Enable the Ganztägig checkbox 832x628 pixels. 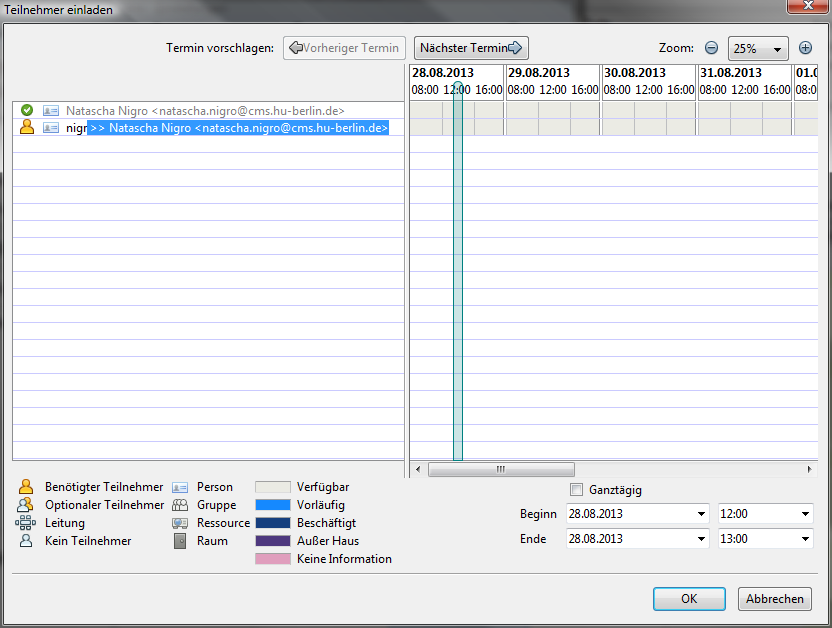pyautogui.click(x=576, y=490)
